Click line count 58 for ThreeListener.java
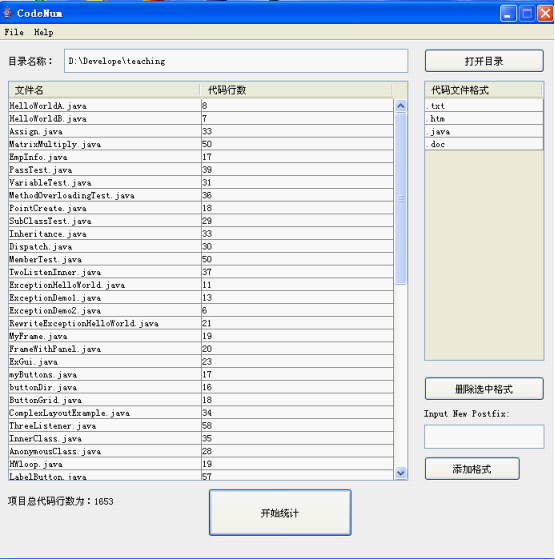The image size is (555, 560). click(x=207, y=426)
